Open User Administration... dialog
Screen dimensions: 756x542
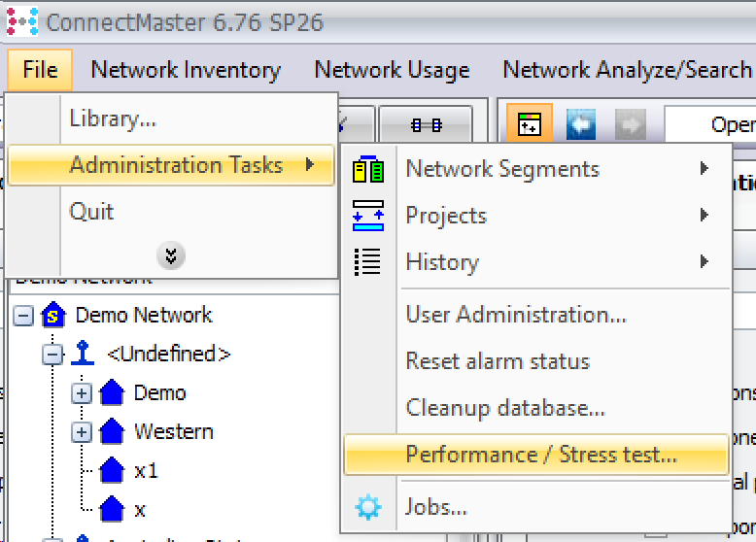click(536, 314)
